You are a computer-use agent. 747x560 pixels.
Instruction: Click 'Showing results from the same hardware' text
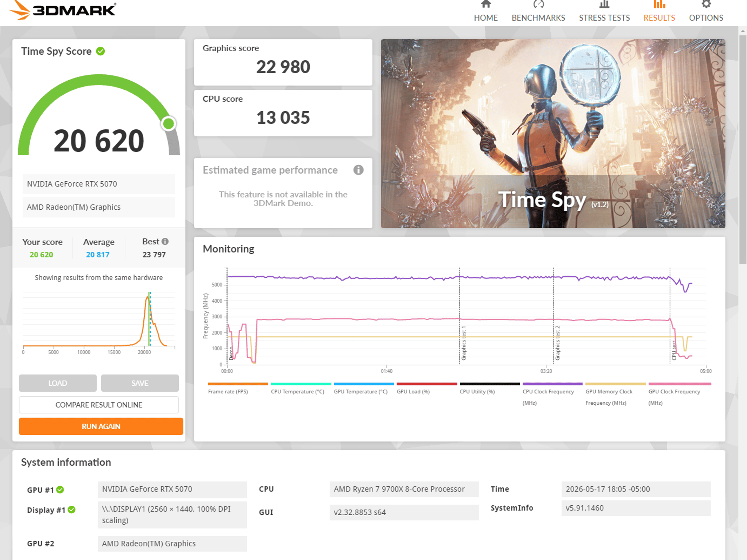(99, 277)
